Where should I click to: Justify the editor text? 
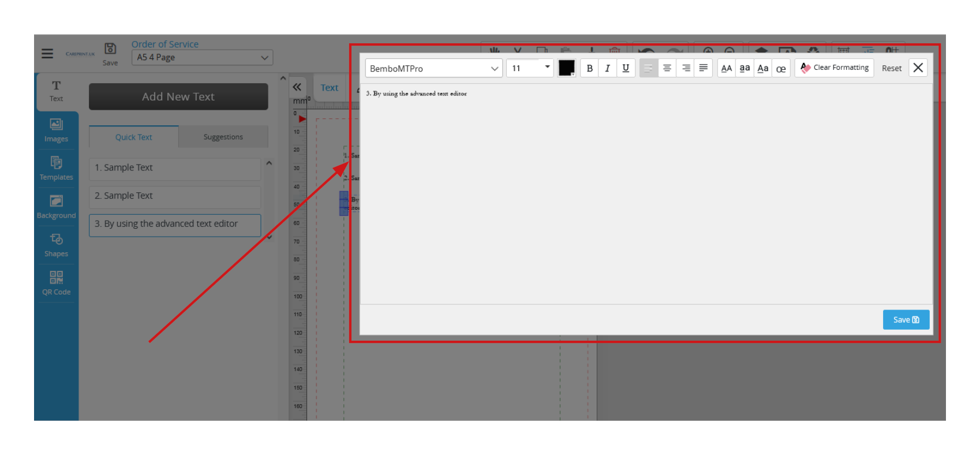click(704, 68)
